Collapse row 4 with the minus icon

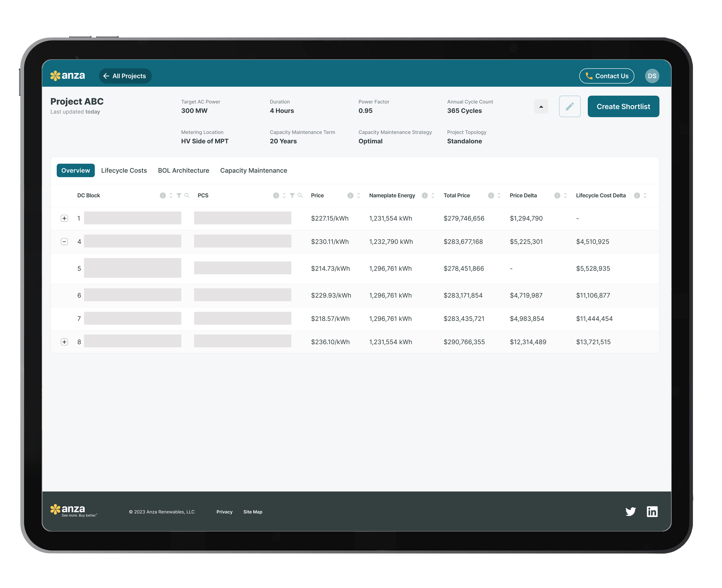(64, 242)
